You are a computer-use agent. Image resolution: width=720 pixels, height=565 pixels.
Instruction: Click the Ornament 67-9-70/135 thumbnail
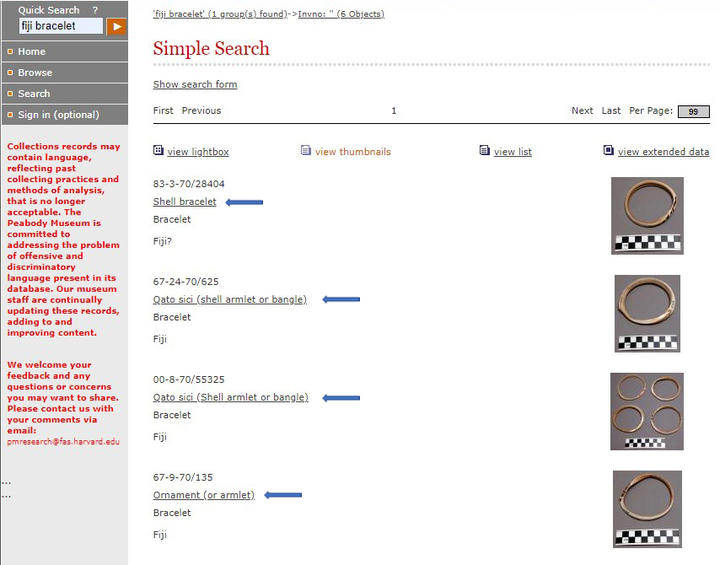[647, 509]
